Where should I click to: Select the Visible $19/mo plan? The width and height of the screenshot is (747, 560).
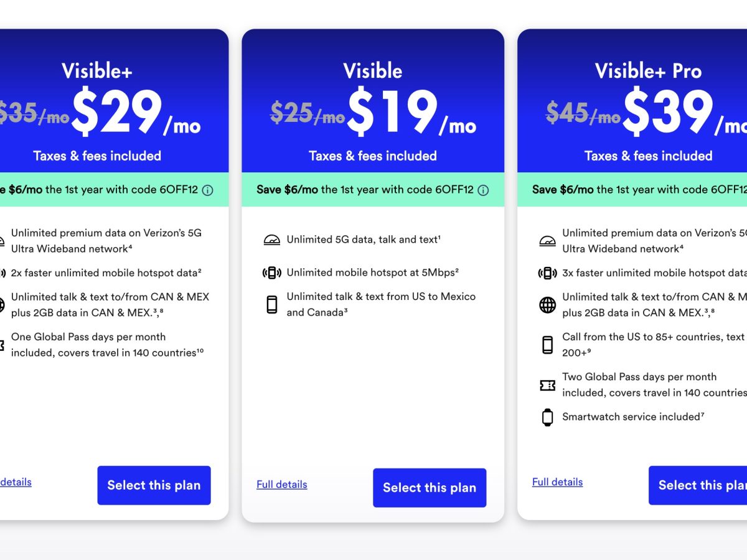click(x=430, y=488)
